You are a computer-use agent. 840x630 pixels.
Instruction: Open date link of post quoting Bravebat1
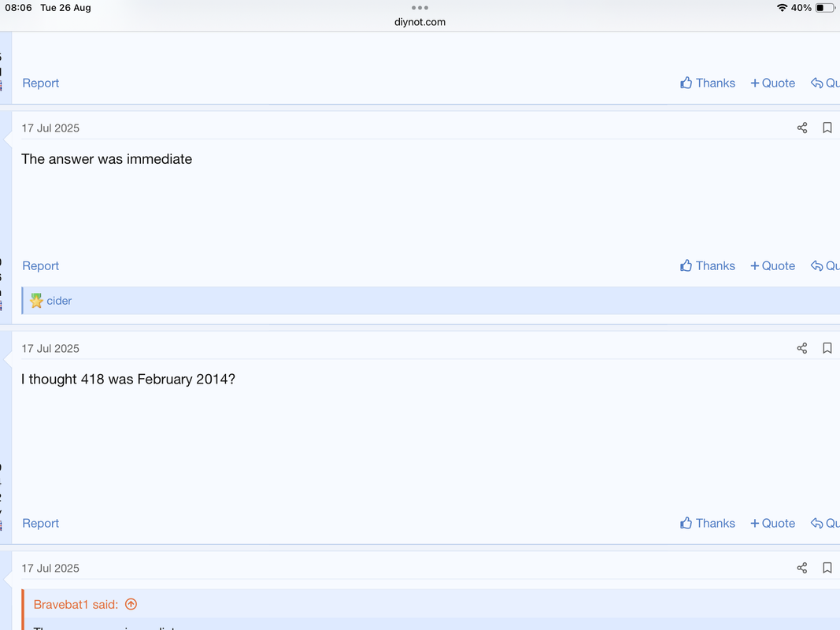[50, 569]
